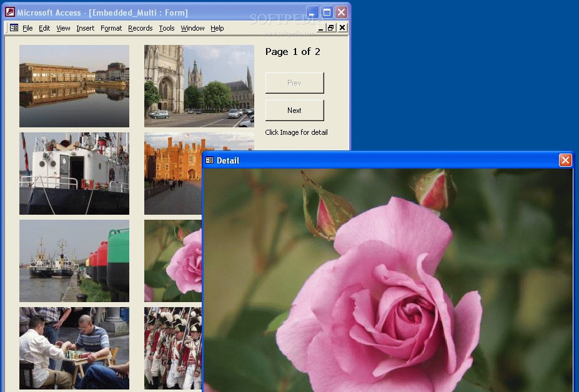579x392 pixels.
Task: Click the Access key icon in the title bar
Action: click(x=10, y=12)
